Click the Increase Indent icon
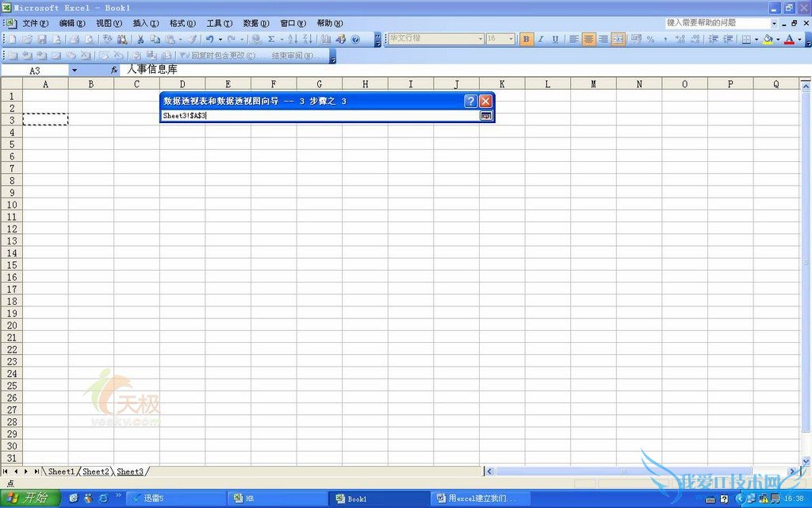The image size is (812, 508). (728, 40)
